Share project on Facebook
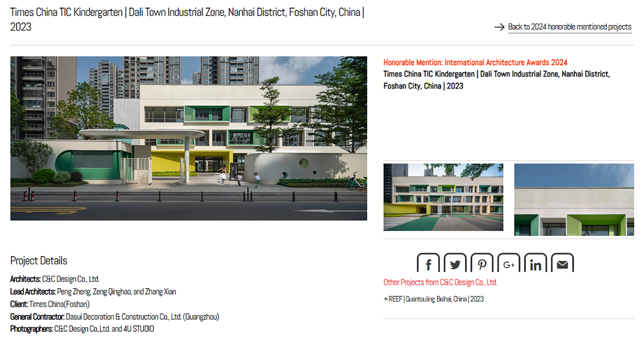This screenshot has width=644, height=348. (428, 263)
